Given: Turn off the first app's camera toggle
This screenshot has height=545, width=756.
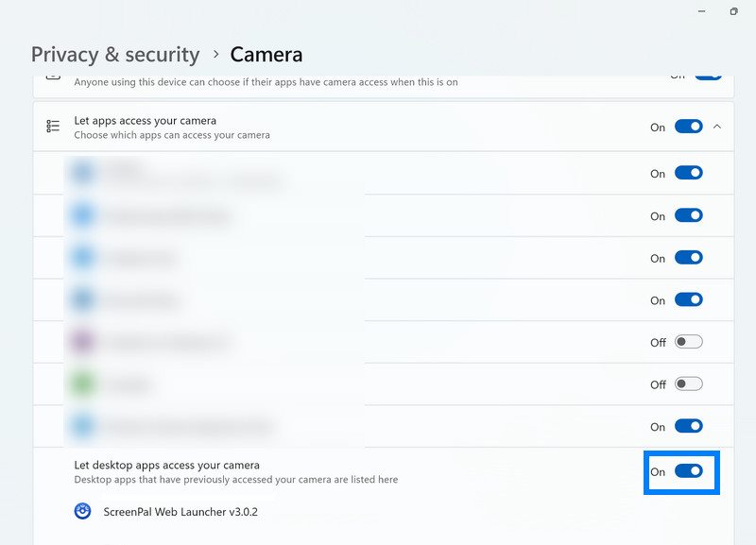Looking at the screenshot, I should point(689,173).
